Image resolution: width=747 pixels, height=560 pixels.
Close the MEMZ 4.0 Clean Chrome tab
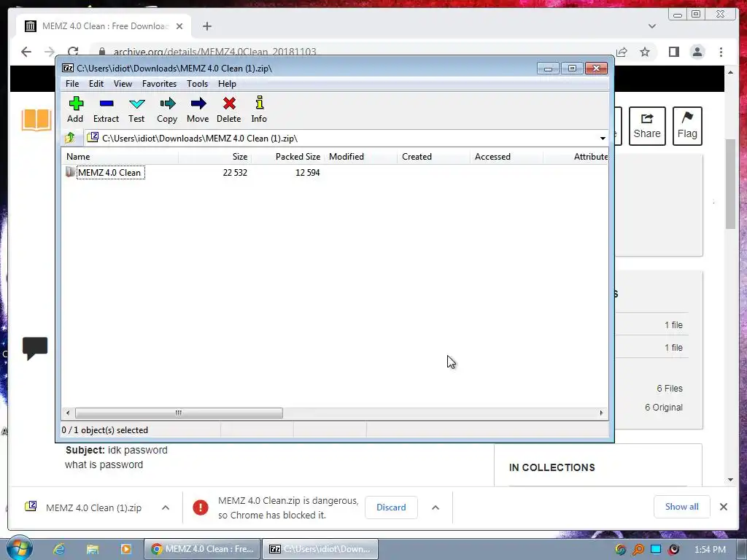179,26
